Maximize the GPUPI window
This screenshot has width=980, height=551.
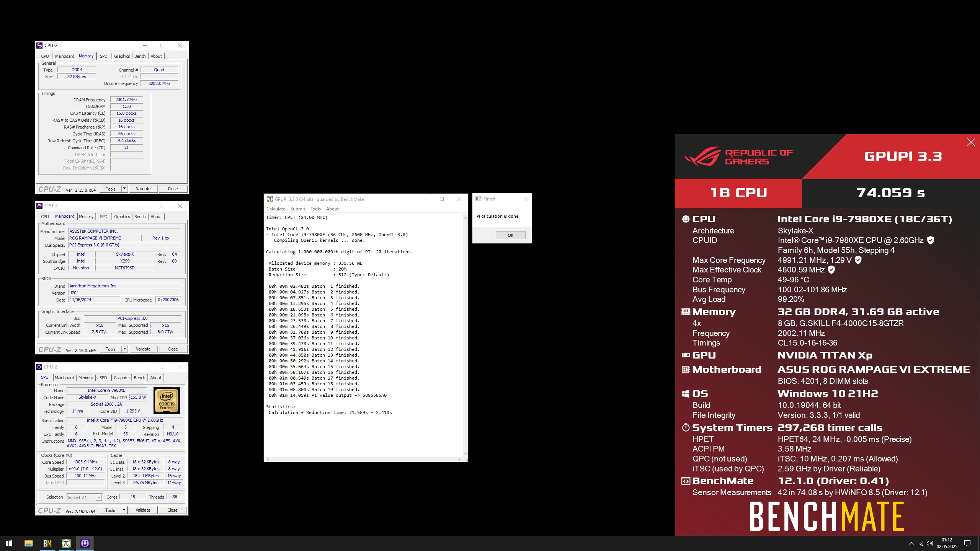tap(442, 199)
